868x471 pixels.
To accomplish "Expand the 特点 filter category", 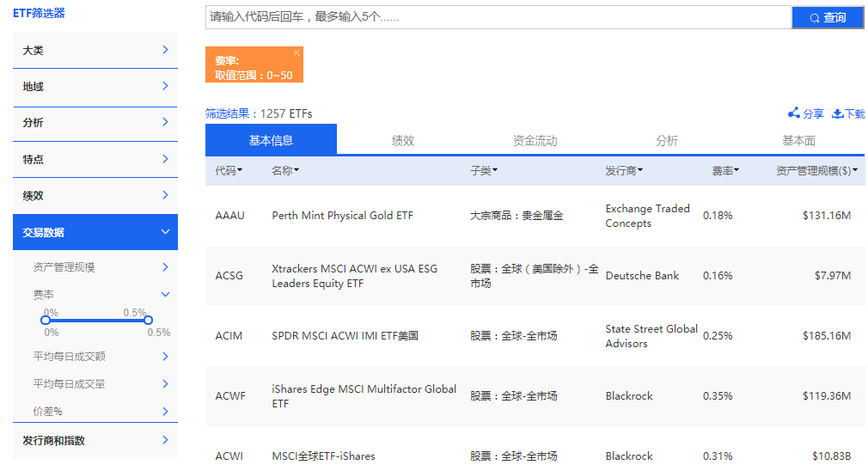I will 95,159.
